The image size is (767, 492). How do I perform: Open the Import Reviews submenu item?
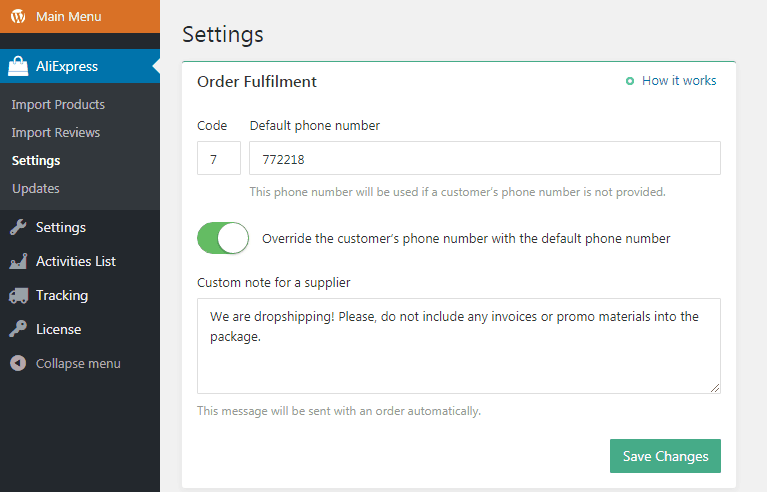click(56, 132)
